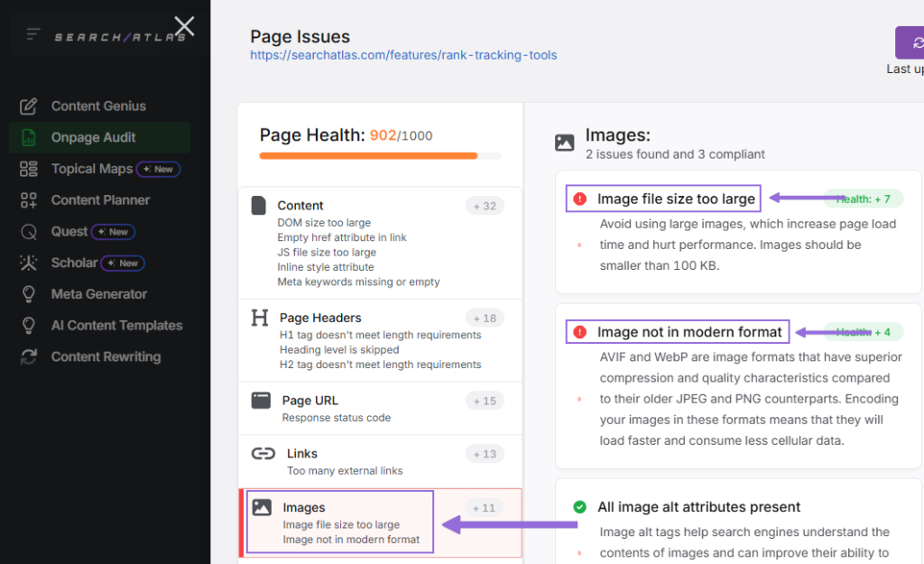Open Topical Maps in the sidebar

pos(91,169)
